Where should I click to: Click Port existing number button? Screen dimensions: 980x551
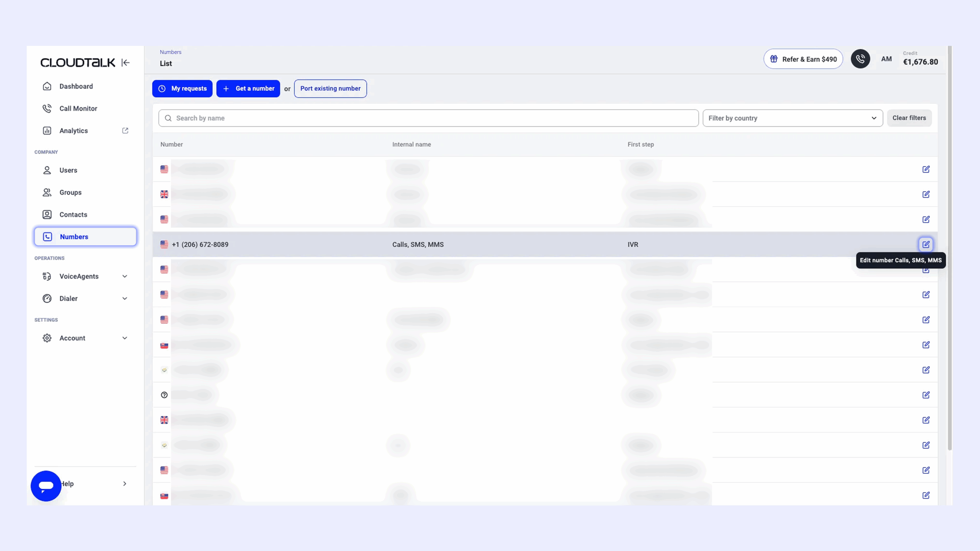[x=330, y=89]
